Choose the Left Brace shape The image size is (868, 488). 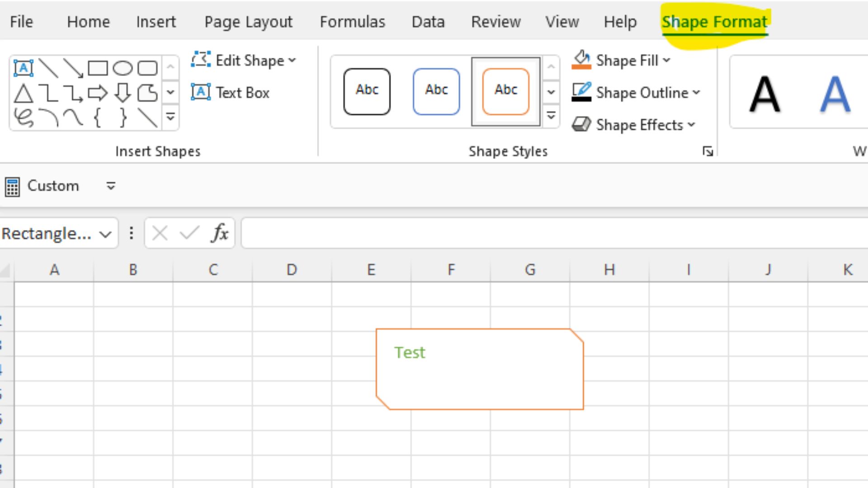(97, 117)
